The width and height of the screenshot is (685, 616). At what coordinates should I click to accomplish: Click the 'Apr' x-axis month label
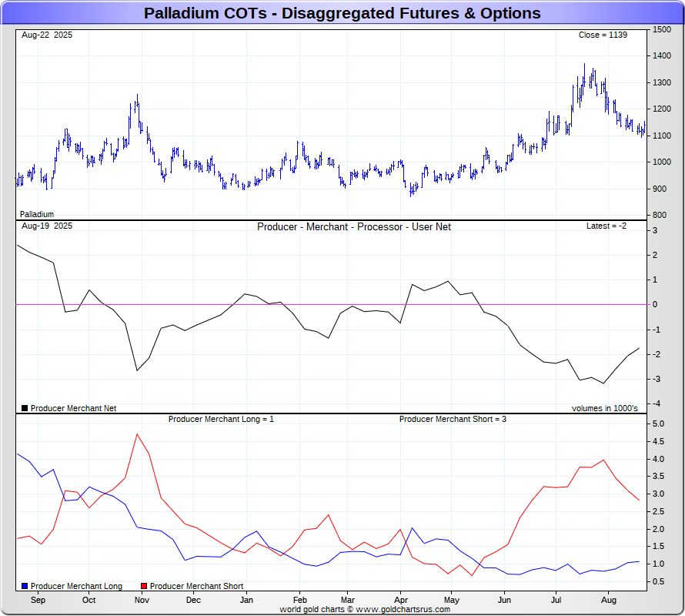400,600
